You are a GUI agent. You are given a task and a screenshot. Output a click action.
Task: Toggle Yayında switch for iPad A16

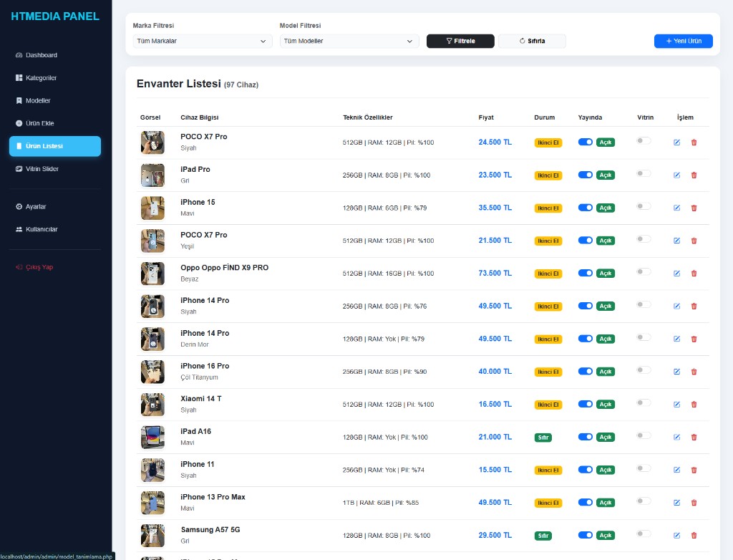(x=586, y=437)
